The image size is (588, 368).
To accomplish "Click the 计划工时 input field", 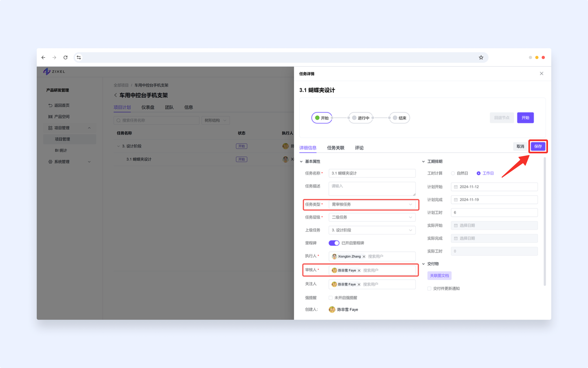I will [494, 213].
